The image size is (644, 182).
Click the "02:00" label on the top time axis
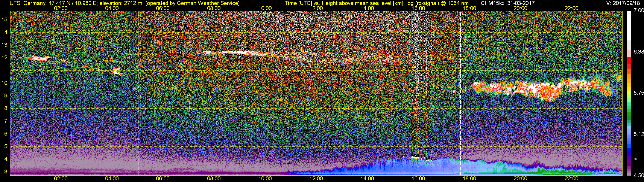[61, 8]
